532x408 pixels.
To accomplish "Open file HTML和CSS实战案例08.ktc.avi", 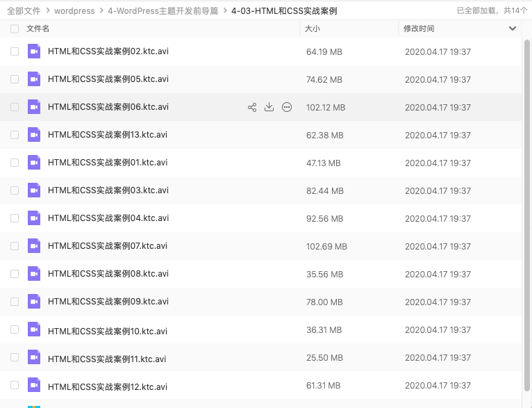I will (108, 274).
